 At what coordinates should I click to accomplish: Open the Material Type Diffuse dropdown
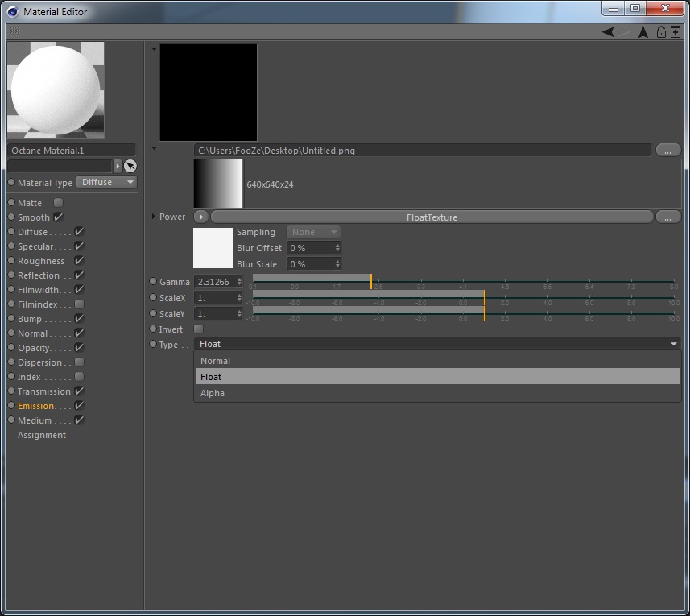tap(106, 182)
